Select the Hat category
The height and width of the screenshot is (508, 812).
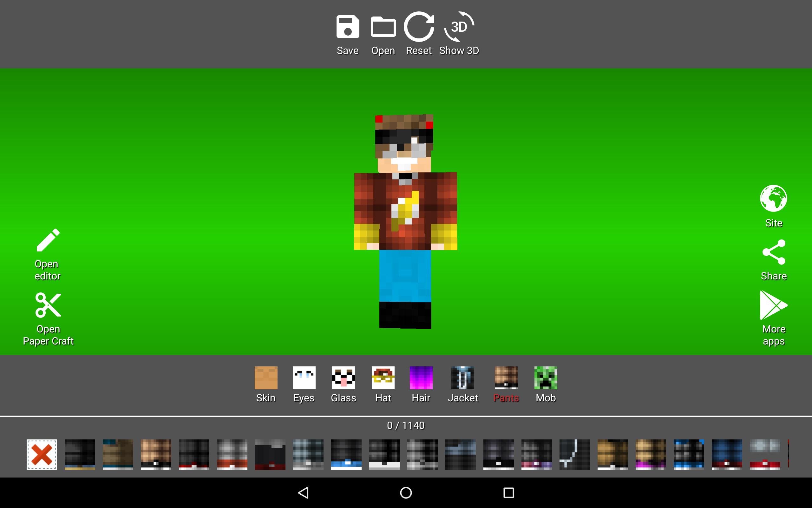click(x=383, y=385)
